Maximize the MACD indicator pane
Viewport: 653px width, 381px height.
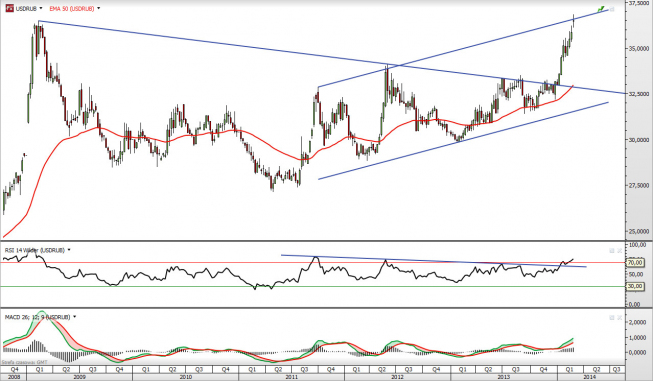612,318
